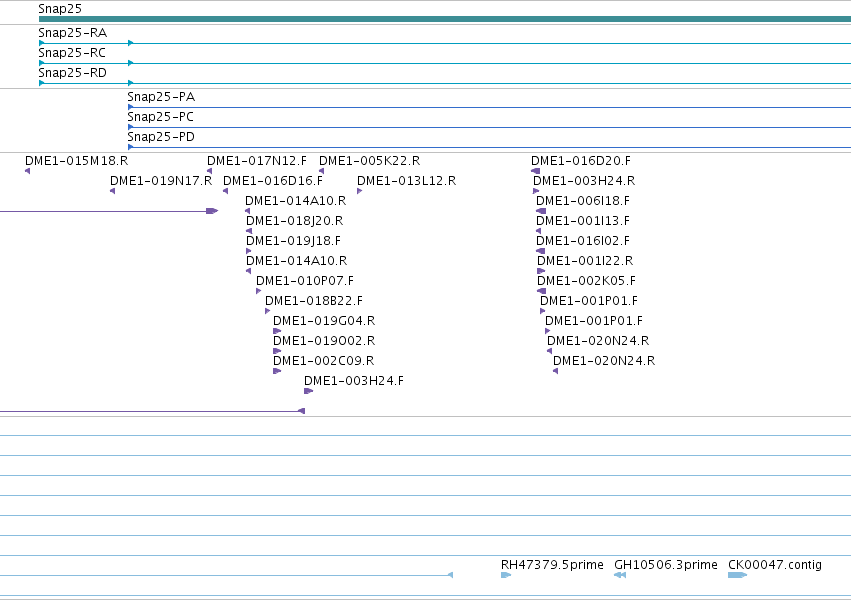Select the Snap25-RC transcript label
851x600 pixels.
tap(72, 53)
